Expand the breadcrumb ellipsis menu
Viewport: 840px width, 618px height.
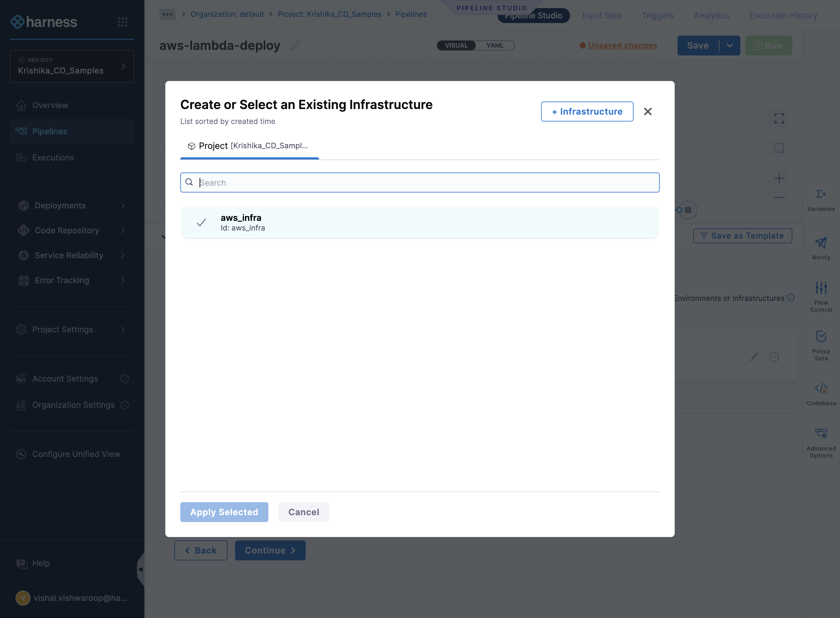[167, 14]
